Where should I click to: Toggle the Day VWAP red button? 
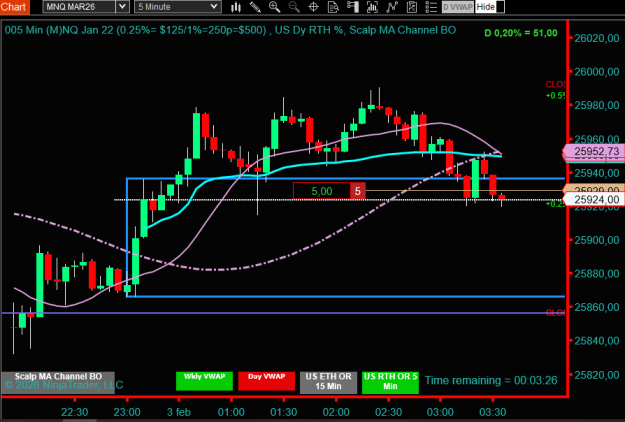pos(267,381)
